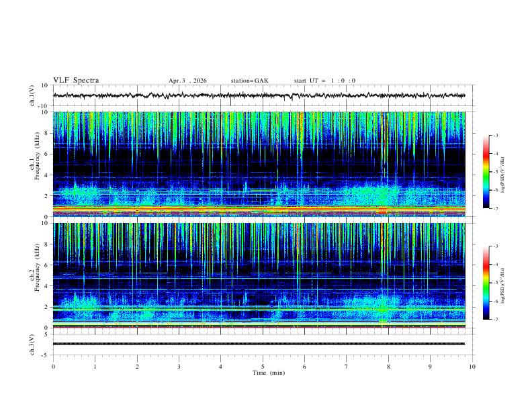Click the "-3" tick on ch.2 color bar
532x411 pixels.
coord(496,246)
